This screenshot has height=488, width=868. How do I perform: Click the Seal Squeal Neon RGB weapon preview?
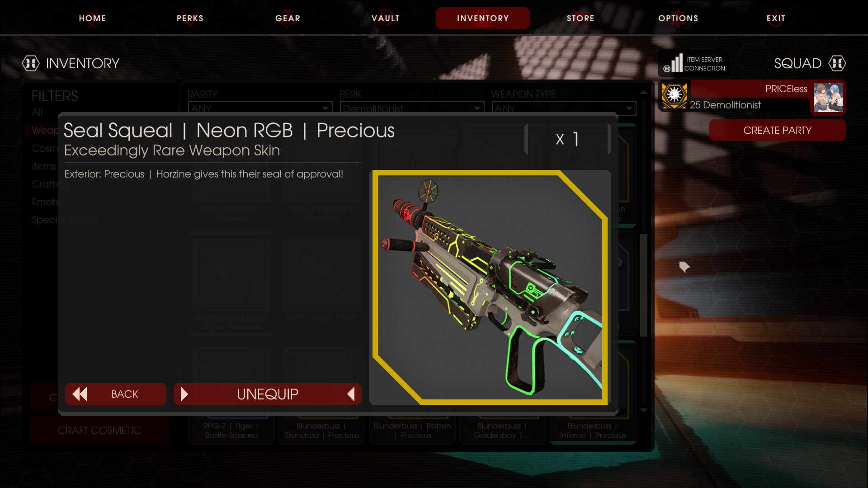pyautogui.click(x=490, y=287)
